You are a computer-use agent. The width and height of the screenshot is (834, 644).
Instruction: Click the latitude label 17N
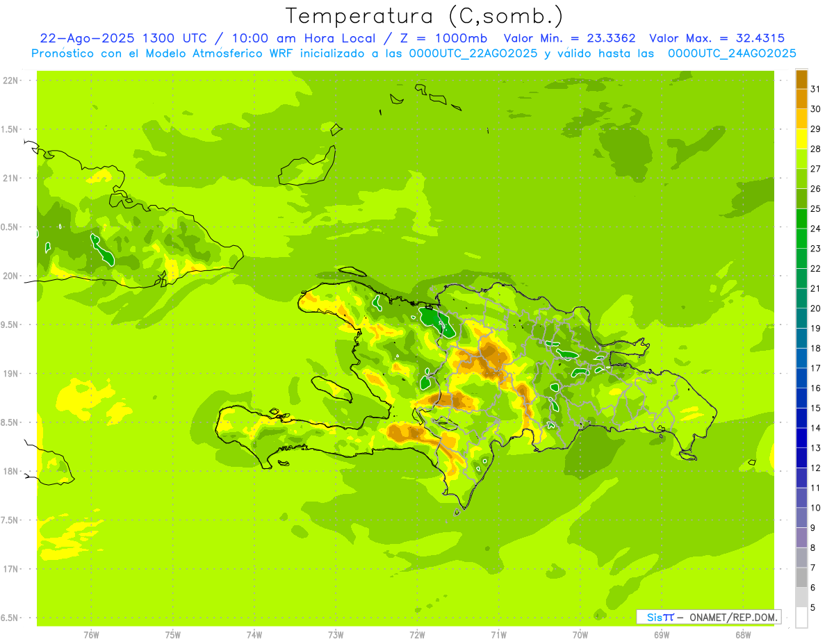pos(10,570)
